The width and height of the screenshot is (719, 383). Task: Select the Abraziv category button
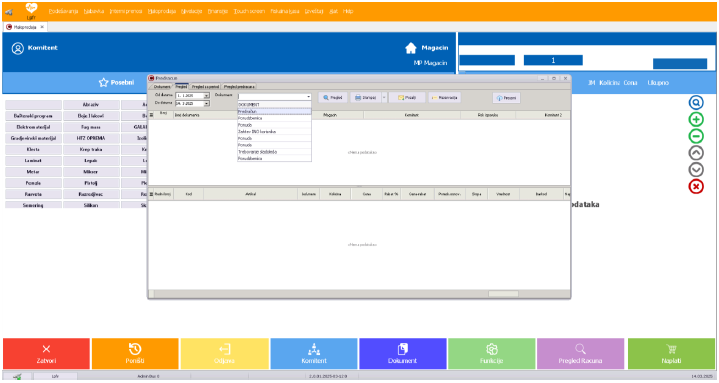91,105
